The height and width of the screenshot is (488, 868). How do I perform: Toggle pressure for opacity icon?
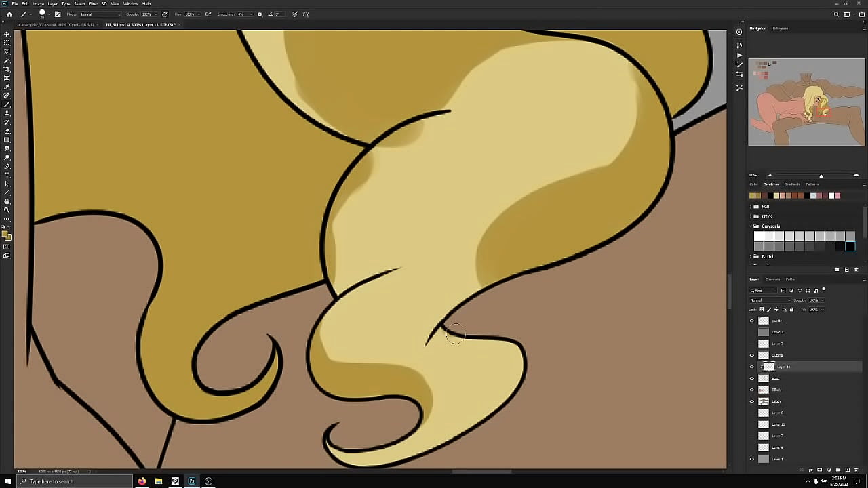[x=165, y=14]
